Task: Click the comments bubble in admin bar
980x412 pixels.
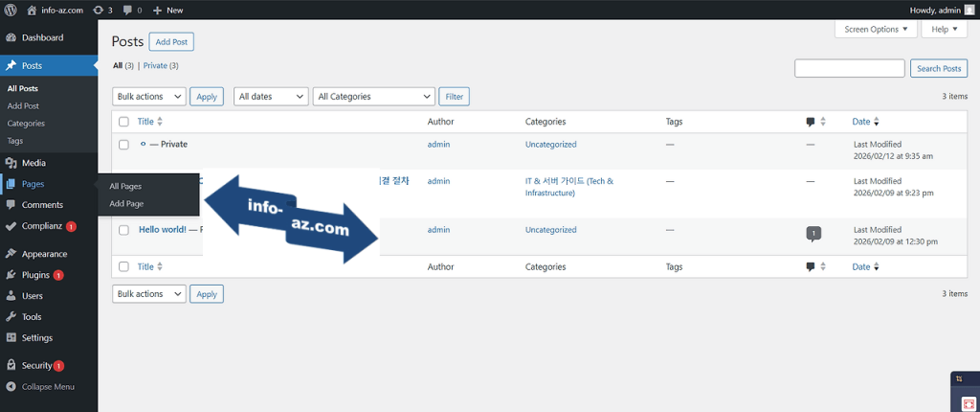Action: [x=128, y=10]
